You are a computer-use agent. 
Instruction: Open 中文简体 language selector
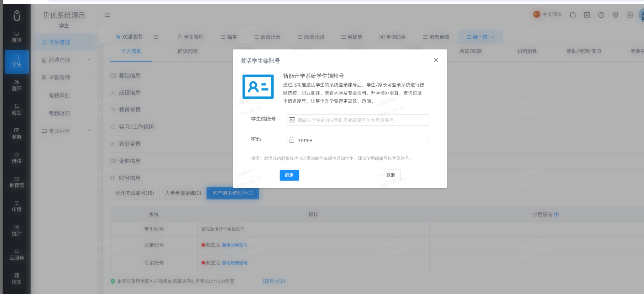548,15
